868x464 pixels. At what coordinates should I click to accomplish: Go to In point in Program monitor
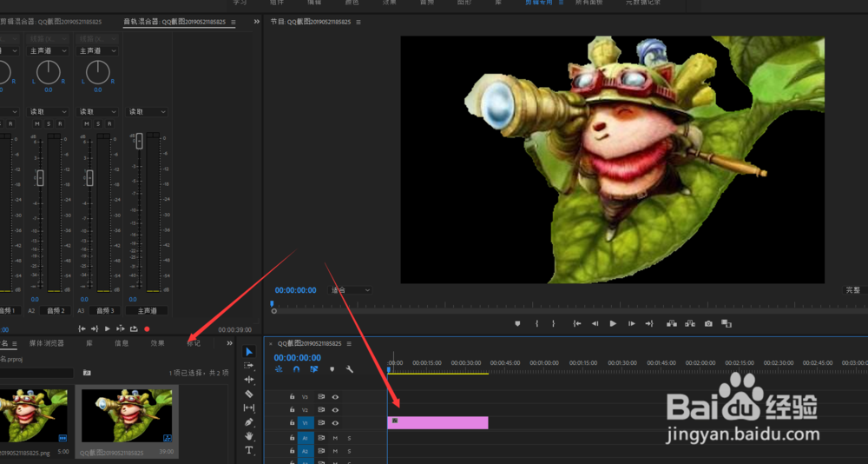[x=577, y=324]
